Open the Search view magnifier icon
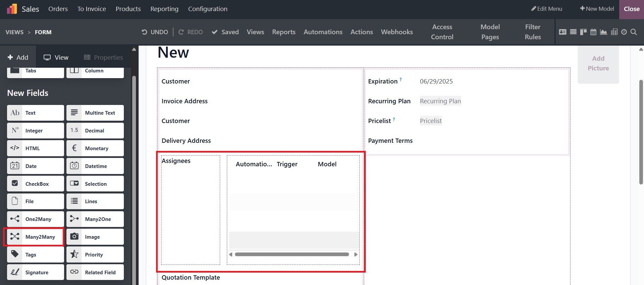 tap(634, 32)
